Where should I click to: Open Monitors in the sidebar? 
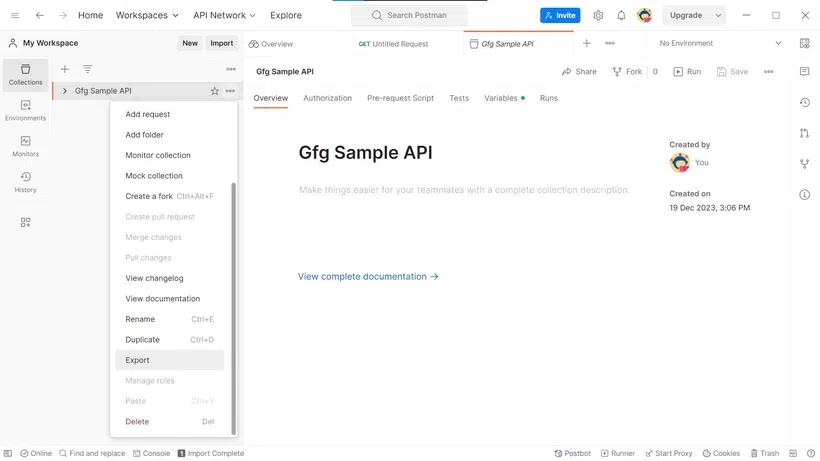[25, 146]
